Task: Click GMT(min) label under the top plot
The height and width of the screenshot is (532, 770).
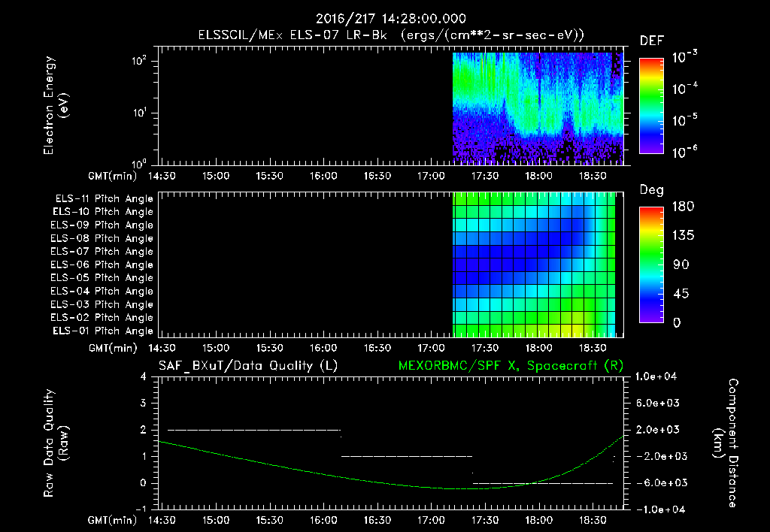Action: [113, 176]
